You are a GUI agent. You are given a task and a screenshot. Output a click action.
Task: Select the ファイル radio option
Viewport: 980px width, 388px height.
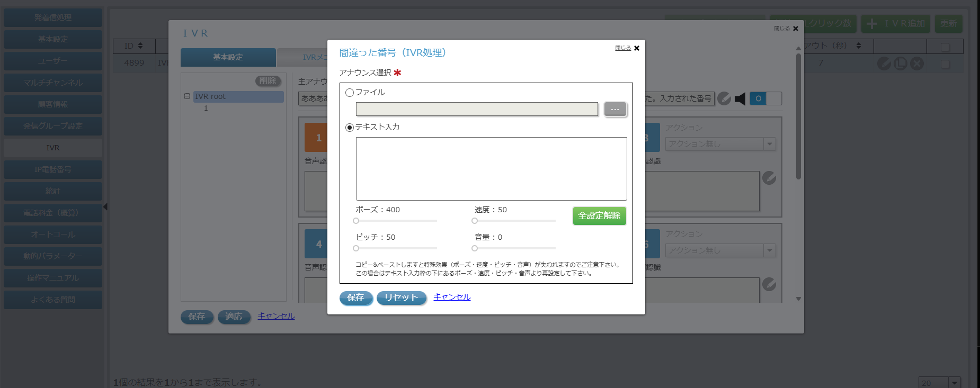[x=350, y=93]
